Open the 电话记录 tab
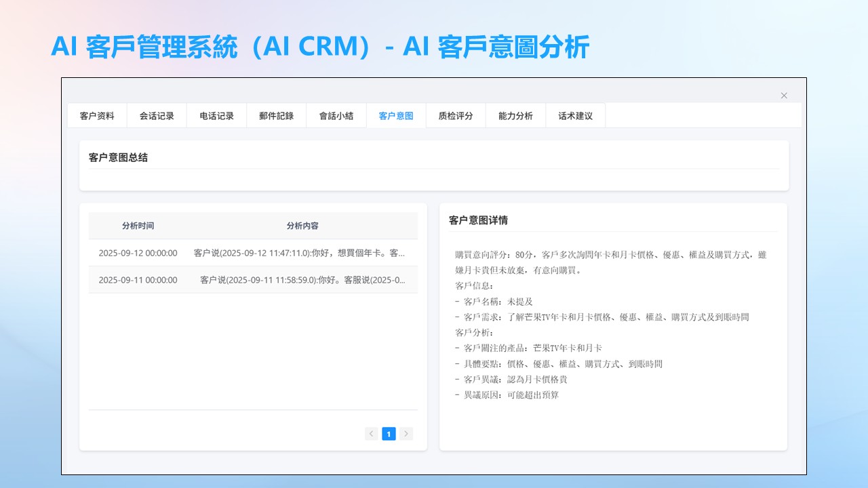This screenshot has height=488, width=868. (216, 116)
